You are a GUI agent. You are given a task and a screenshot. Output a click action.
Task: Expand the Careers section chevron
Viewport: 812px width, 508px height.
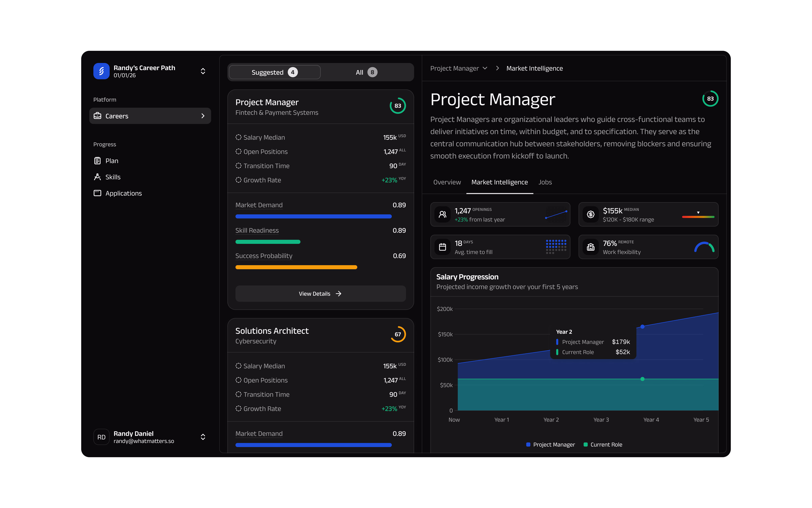point(203,116)
